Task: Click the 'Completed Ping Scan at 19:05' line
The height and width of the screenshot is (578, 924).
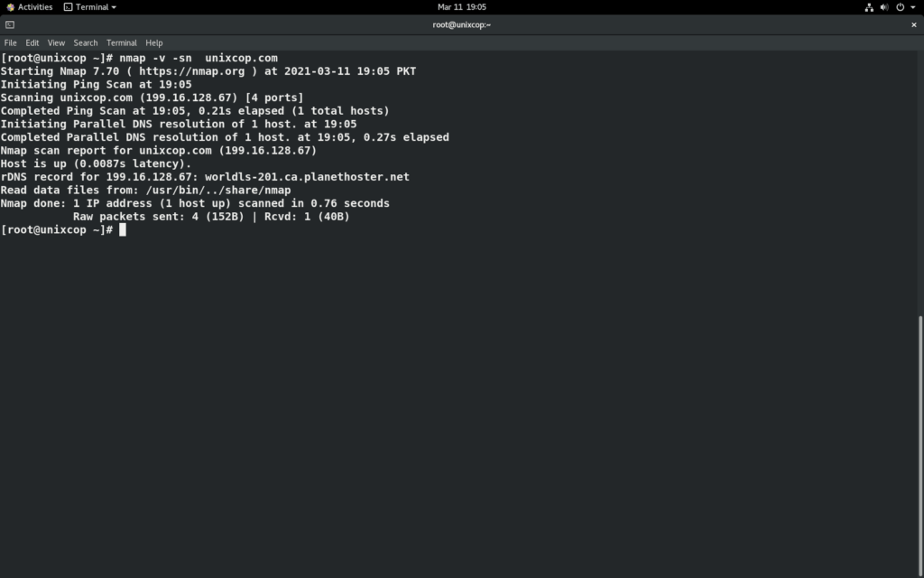Action: tap(195, 111)
